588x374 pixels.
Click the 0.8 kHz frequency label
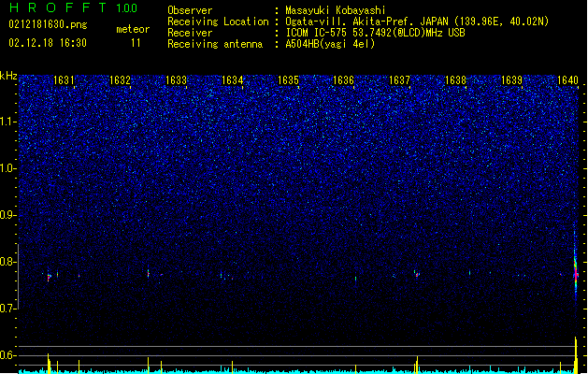[x=8, y=262]
